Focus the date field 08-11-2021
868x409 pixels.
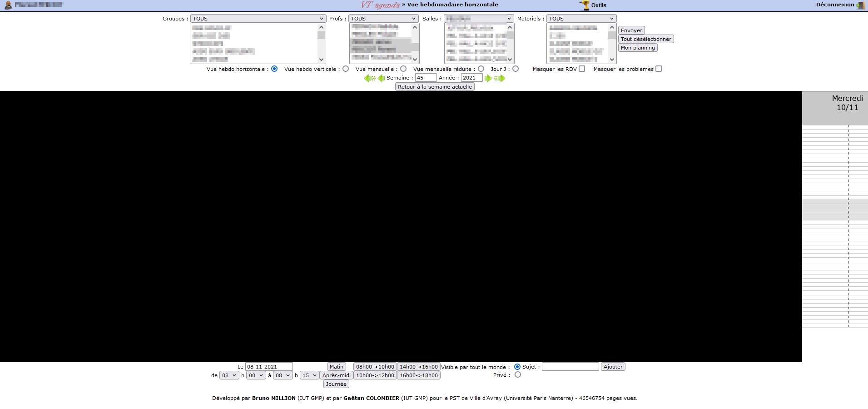[269, 367]
